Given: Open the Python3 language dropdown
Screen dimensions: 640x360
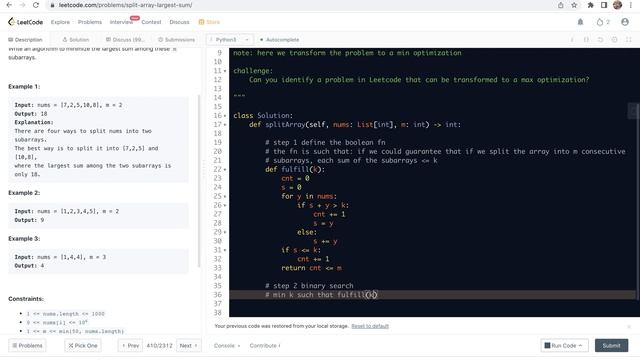Looking at the screenshot, I should click(x=229, y=40).
